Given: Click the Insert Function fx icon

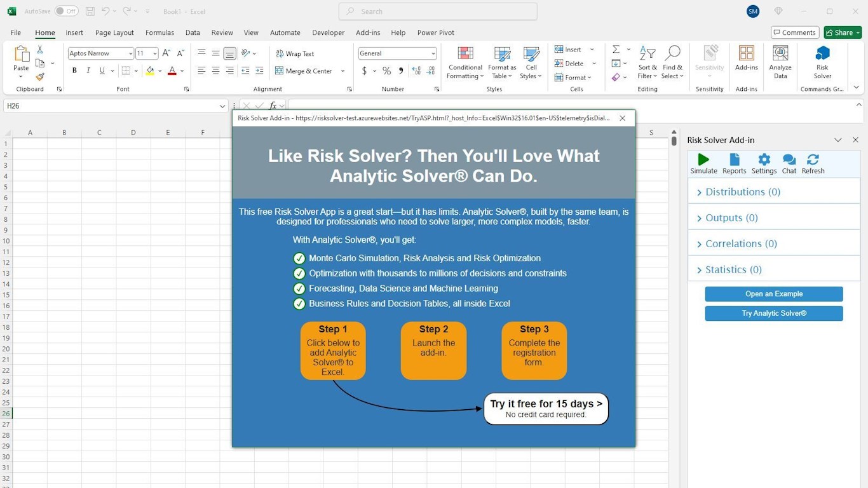Looking at the screenshot, I should [273, 106].
